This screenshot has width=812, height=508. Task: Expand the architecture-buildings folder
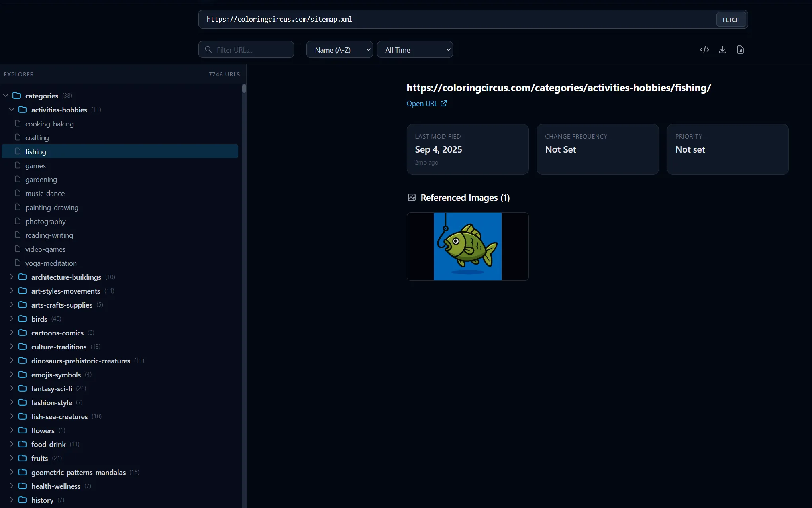[x=11, y=277]
